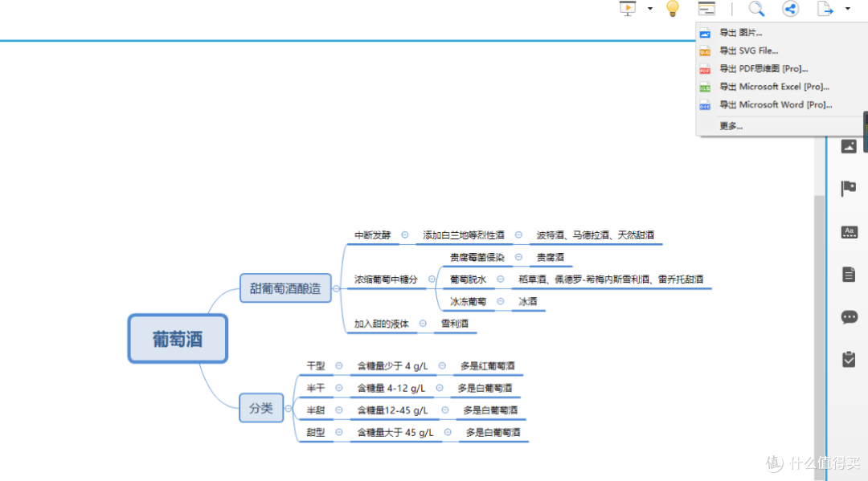Click the SVG file type icon
This screenshot has height=481, width=868.
tap(705, 51)
